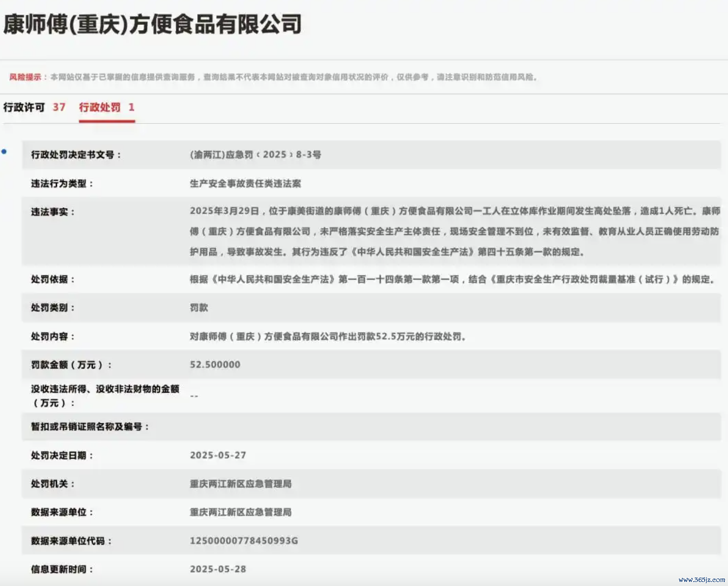
Task: Click the 处罚内容 label
Action: click(x=53, y=336)
